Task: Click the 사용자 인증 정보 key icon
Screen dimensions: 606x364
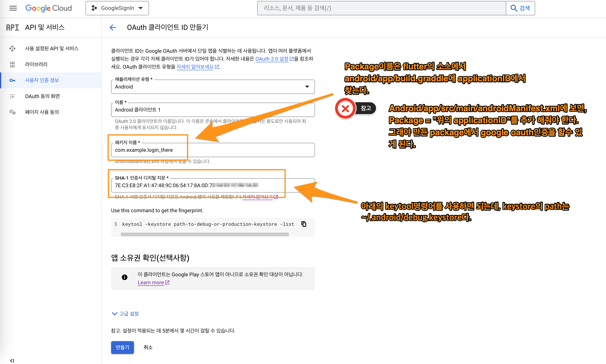Action: pyautogui.click(x=12, y=80)
